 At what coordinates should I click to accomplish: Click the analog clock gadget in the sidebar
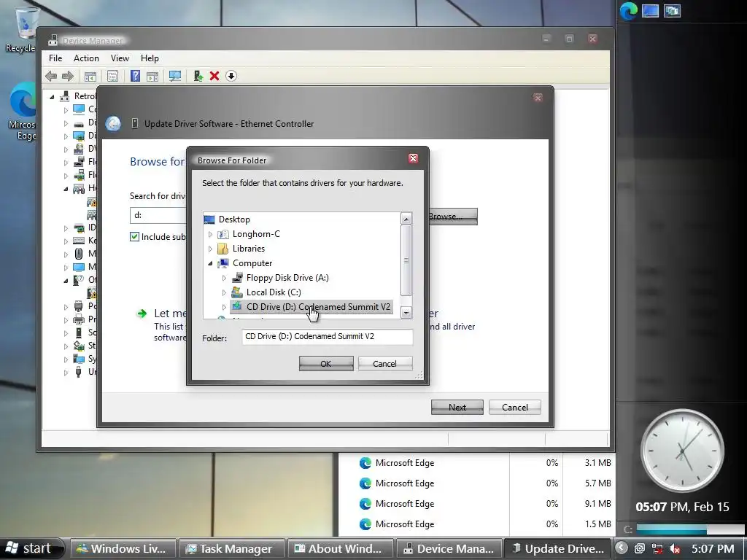[682, 451]
